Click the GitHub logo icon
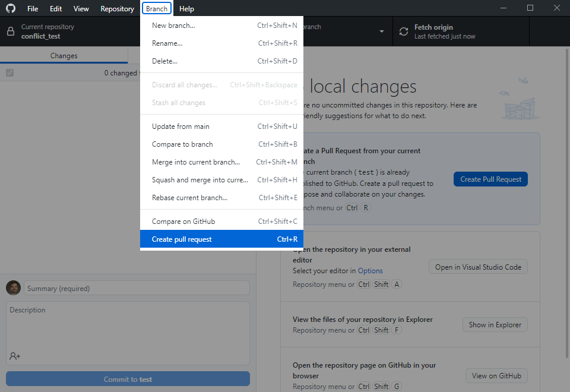570x392 pixels. [x=11, y=8]
